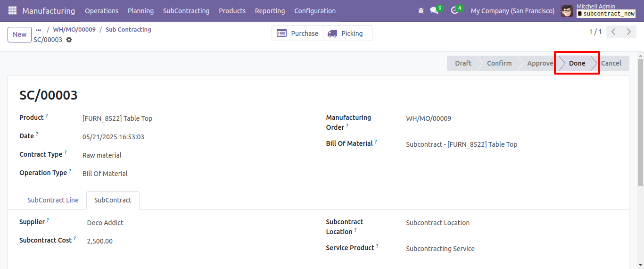
Task: Expand the breadcrumb ellipsis
Action: 39,30
